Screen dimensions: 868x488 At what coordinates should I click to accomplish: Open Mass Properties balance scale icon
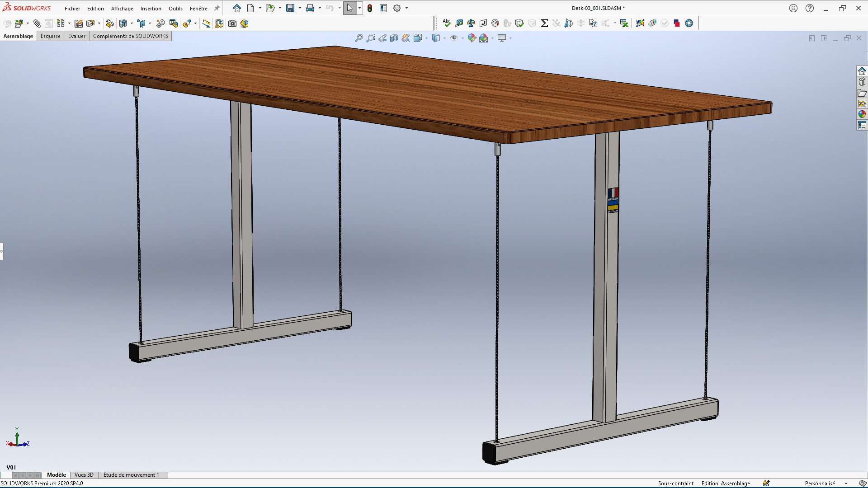(471, 23)
